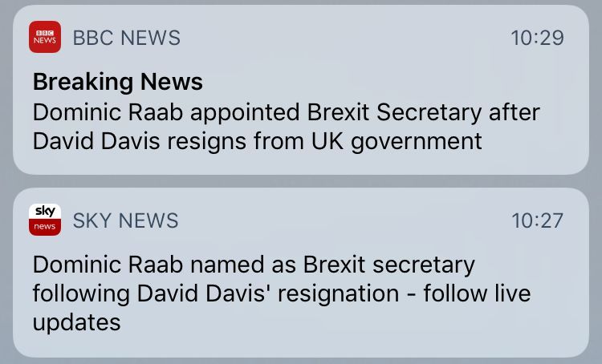Click the 10:27 notification timestamp
This screenshot has width=602, height=364.
point(537,220)
